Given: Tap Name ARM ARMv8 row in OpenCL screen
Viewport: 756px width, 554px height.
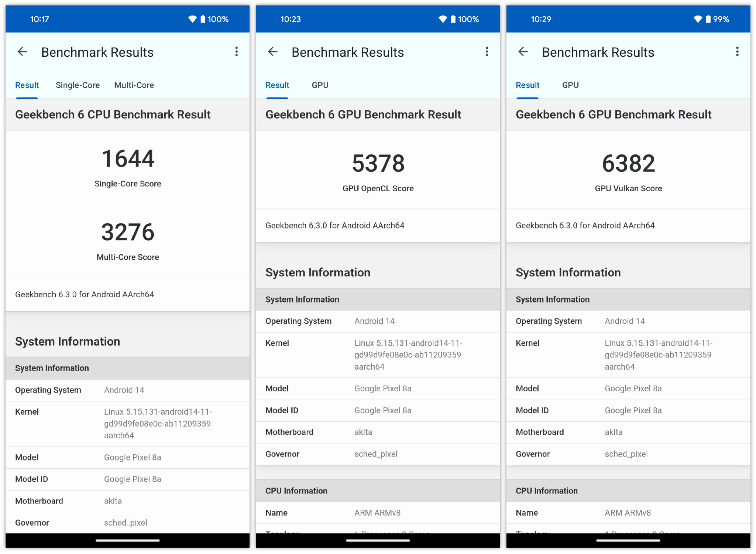Looking at the screenshot, I should [x=378, y=513].
